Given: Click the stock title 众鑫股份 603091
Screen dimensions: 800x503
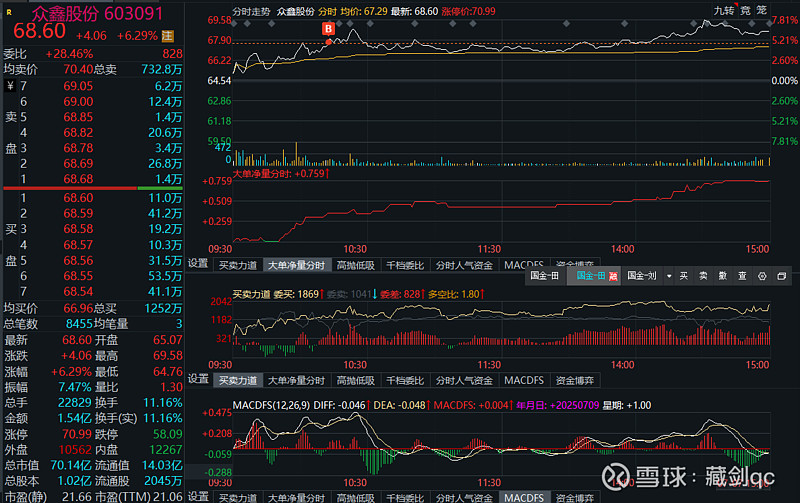Looking at the screenshot, I should point(97,14).
